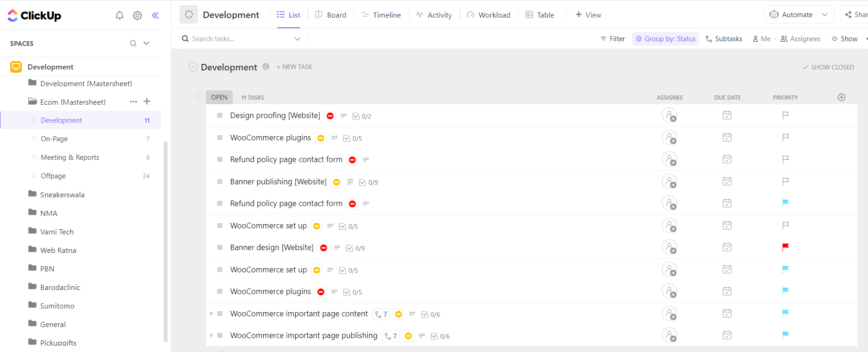868x352 pixels.
Task: Expand WooCommerce important page content subtasks
Action: coord(211,314)
